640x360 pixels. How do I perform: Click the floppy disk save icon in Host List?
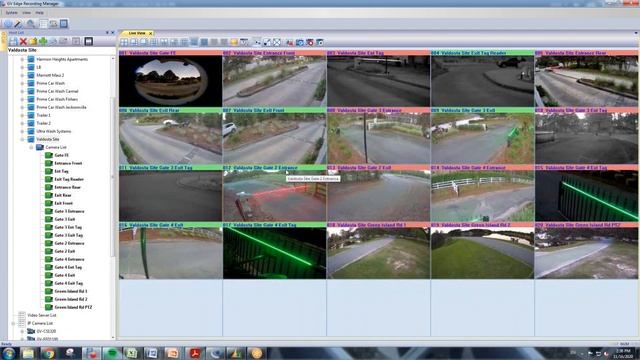click(13, 41)
